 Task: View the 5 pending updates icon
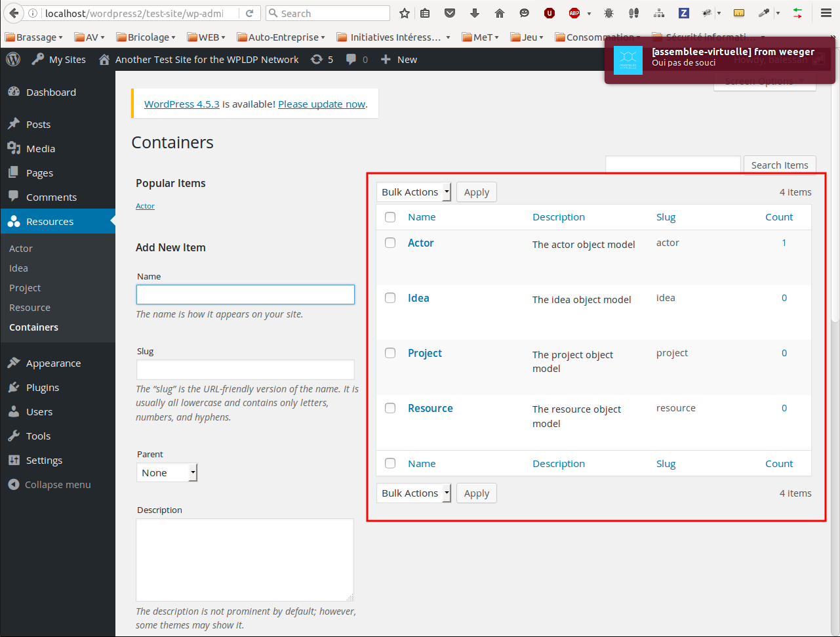(321, 59)
